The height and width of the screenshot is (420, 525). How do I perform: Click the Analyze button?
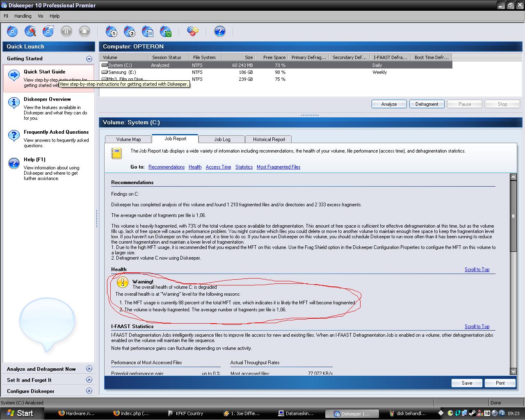(x=389, y=104)
